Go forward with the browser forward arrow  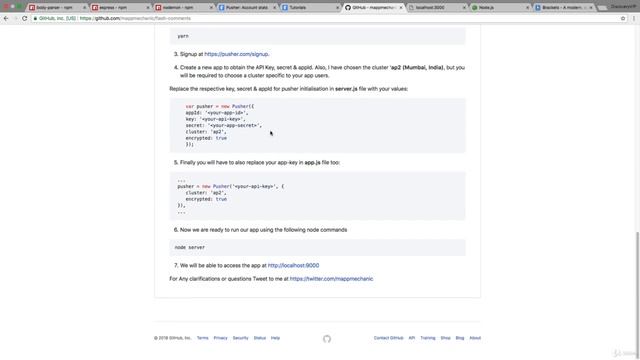pyautogui.click(x=15, y=18)
